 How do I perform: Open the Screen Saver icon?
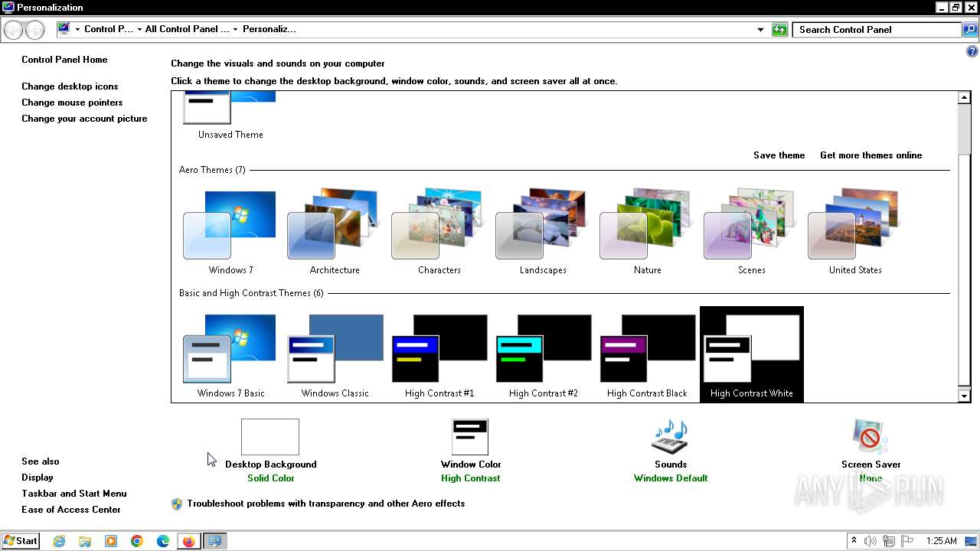(871, 437)
